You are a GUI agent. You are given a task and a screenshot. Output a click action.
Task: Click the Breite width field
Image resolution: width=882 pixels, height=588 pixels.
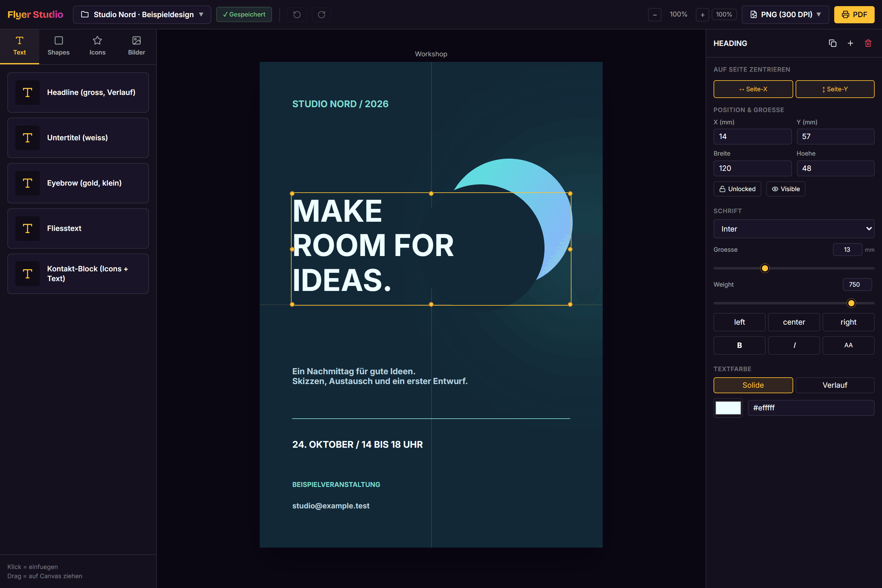click(752, 168)
